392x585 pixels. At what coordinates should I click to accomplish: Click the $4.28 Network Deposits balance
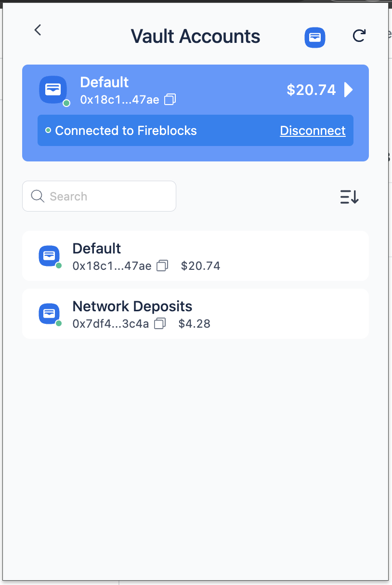point(195,323)
